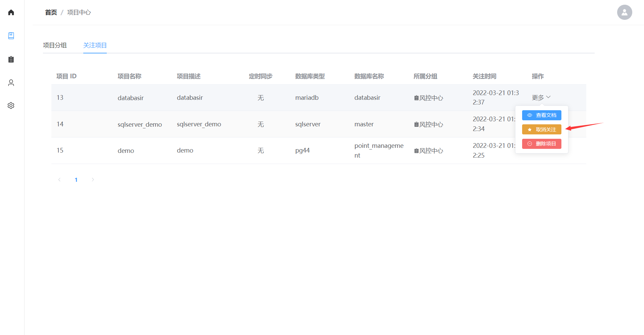Go to the previous page arrow

tap(59, 180)
